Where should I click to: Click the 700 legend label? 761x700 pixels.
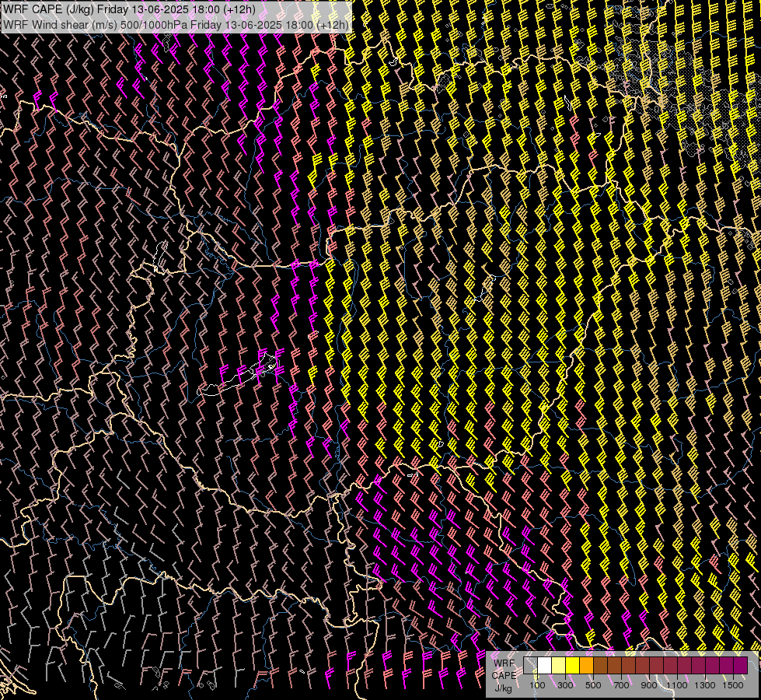pyautogui.click(x=621, y=685)
